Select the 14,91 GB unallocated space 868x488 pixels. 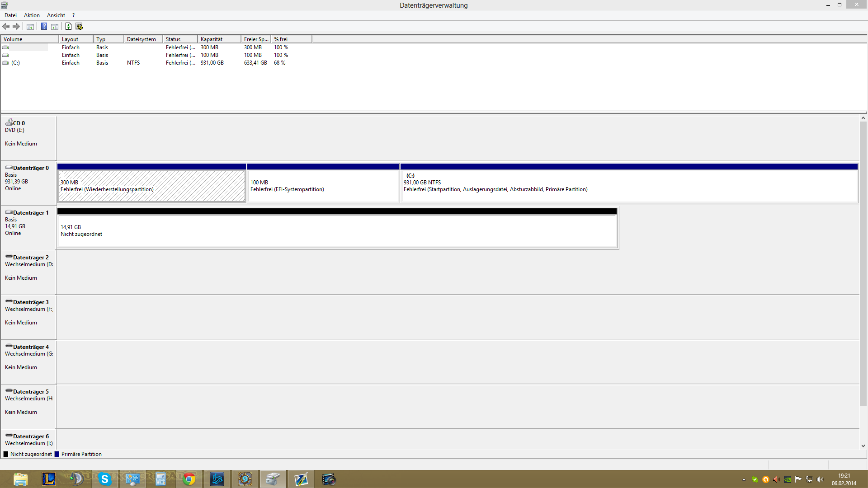coord(337,230)
